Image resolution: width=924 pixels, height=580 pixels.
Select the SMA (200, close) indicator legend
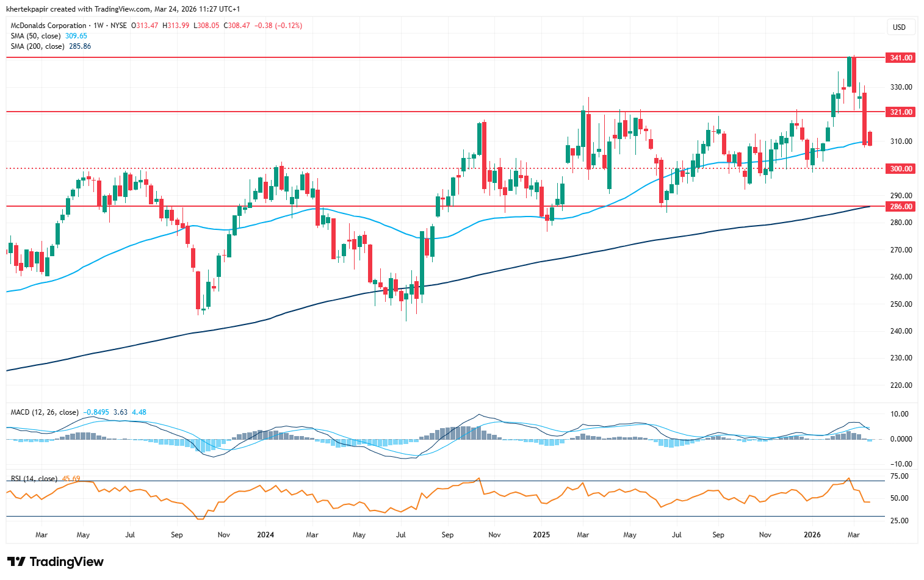[38, 46]
